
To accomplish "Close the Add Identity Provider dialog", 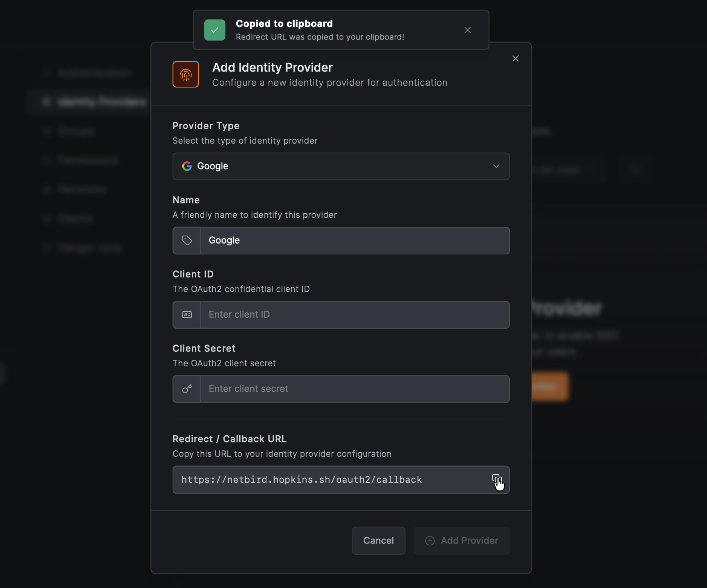I will 516,58.
